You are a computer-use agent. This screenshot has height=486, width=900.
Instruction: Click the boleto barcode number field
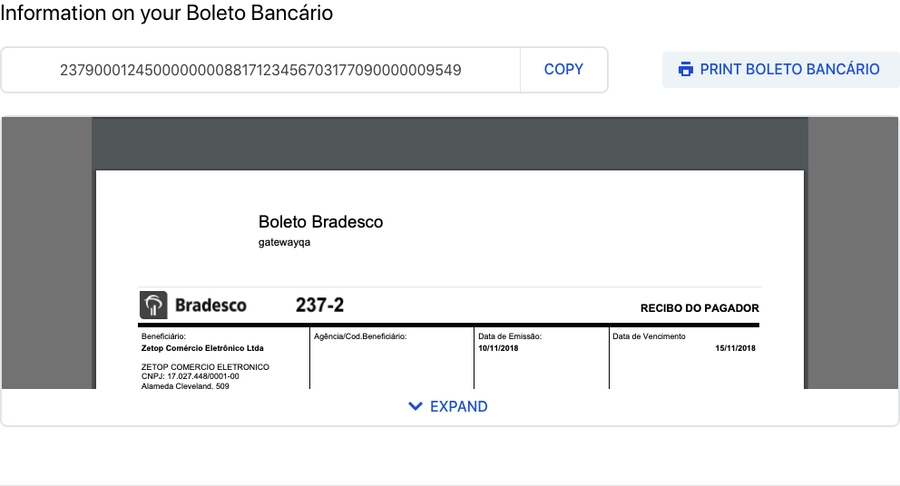(x=261, y=70)
